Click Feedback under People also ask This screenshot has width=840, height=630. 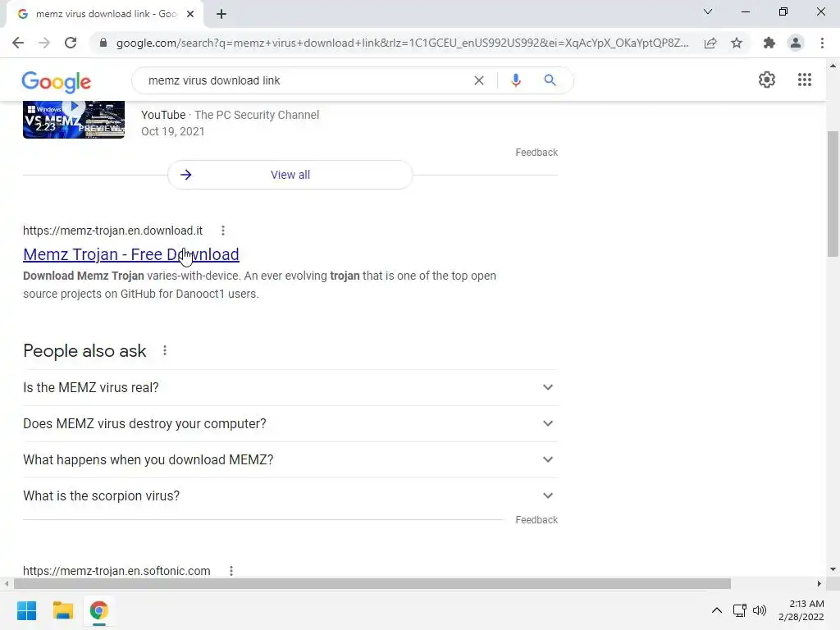coord(536,520)
